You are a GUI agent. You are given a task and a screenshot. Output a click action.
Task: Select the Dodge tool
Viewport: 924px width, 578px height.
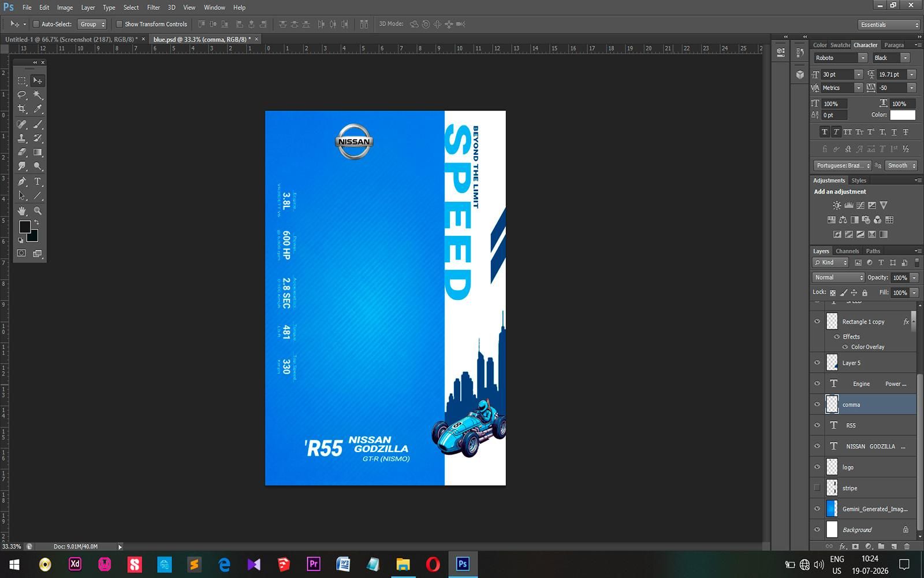[38, 166]
